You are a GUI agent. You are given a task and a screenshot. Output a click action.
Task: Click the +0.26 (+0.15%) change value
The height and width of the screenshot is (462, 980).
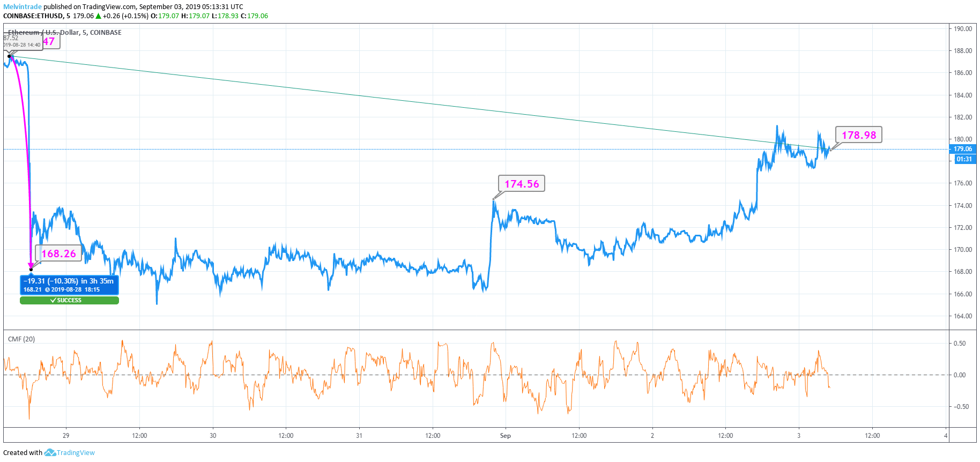point(125,16)
